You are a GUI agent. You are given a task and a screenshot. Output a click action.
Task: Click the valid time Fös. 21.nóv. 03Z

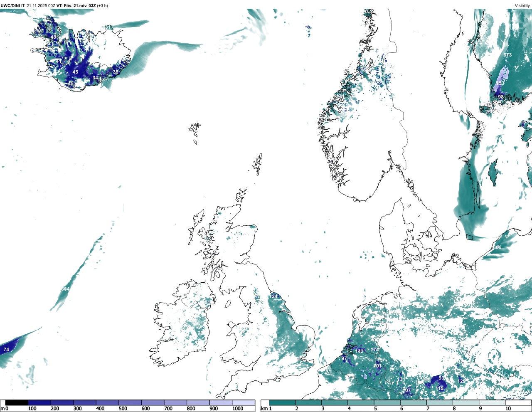click(x=80, y=5)
